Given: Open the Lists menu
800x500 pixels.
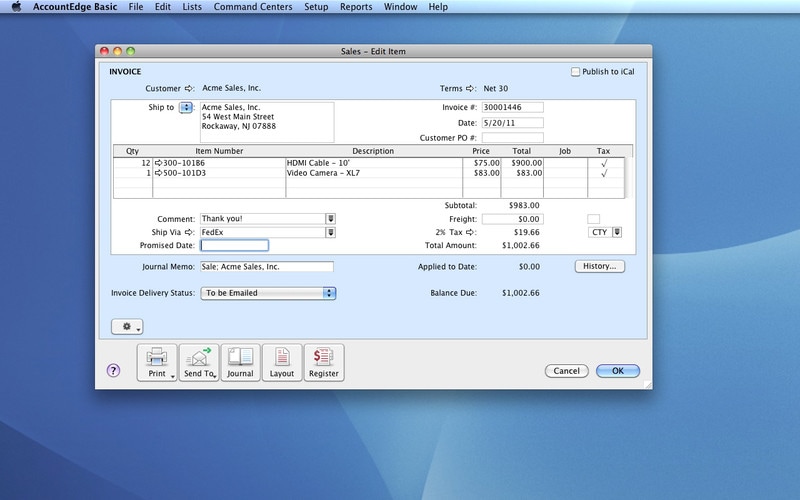Looking at the screenshot, I should (192, 7).
